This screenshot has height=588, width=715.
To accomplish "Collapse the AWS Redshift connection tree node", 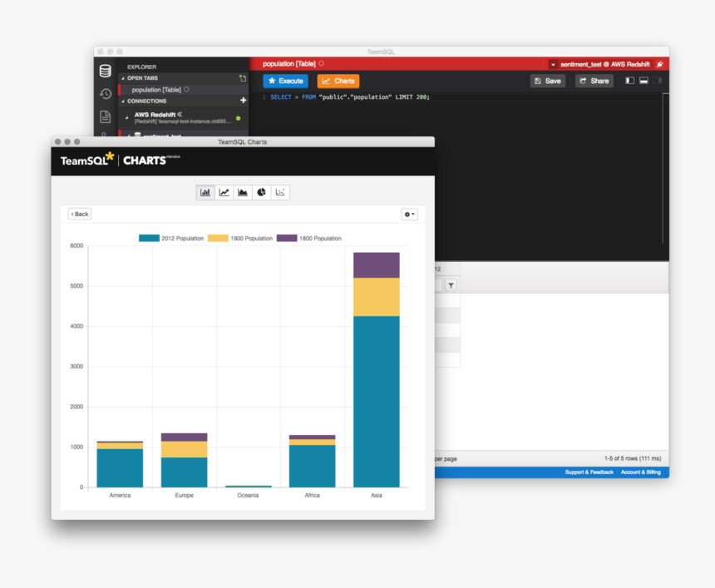I will click(126, 118).
